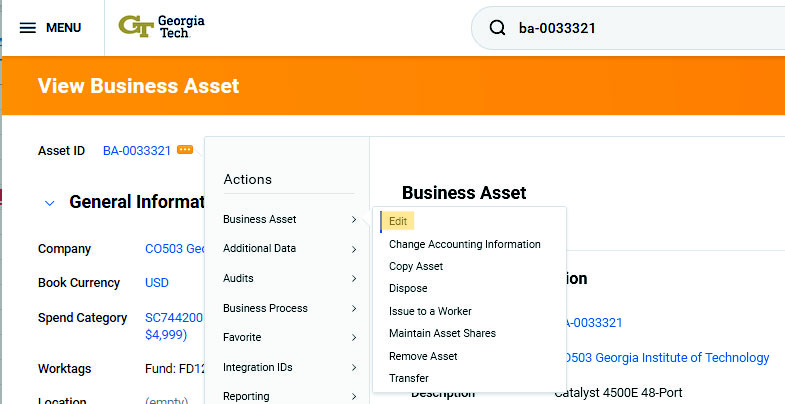Open CO503 Georgia Institute of Technology link
Image resolution: width=785 pixels, height=404 pixels.
click(x=665, y=357)
